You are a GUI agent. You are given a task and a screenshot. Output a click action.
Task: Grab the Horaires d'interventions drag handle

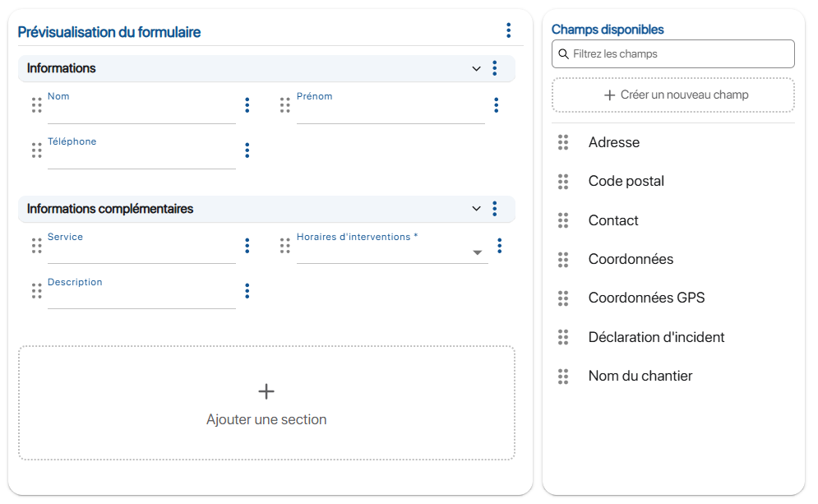coord(284,246)
